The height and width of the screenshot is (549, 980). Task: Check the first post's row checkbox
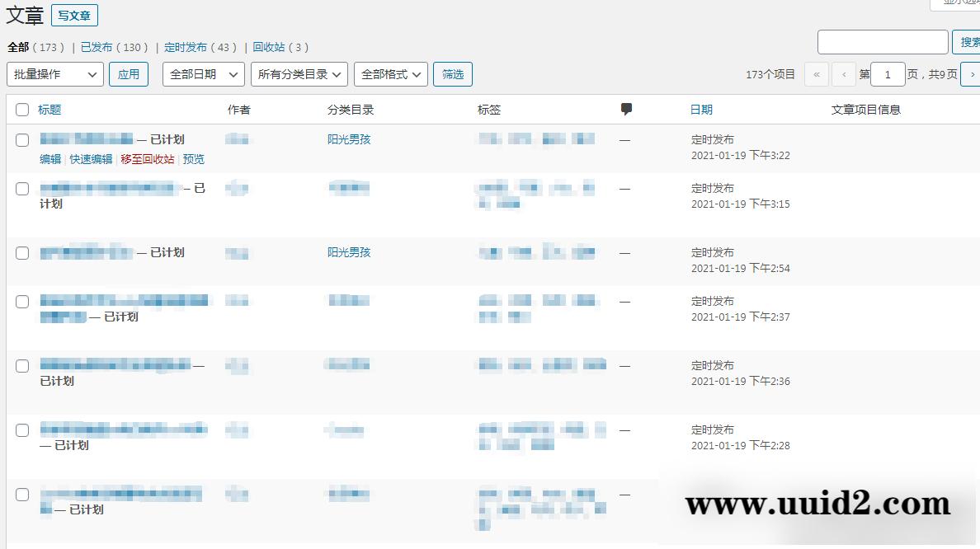pyautogui.click(x=22, y=139)
